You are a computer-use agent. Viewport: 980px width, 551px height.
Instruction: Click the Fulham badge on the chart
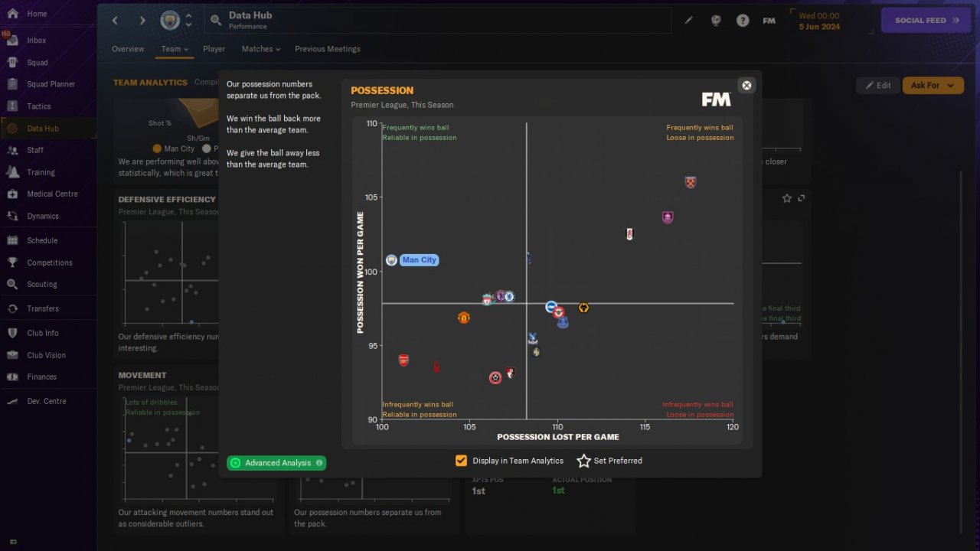pyautogui.click(x=629, y=233)
